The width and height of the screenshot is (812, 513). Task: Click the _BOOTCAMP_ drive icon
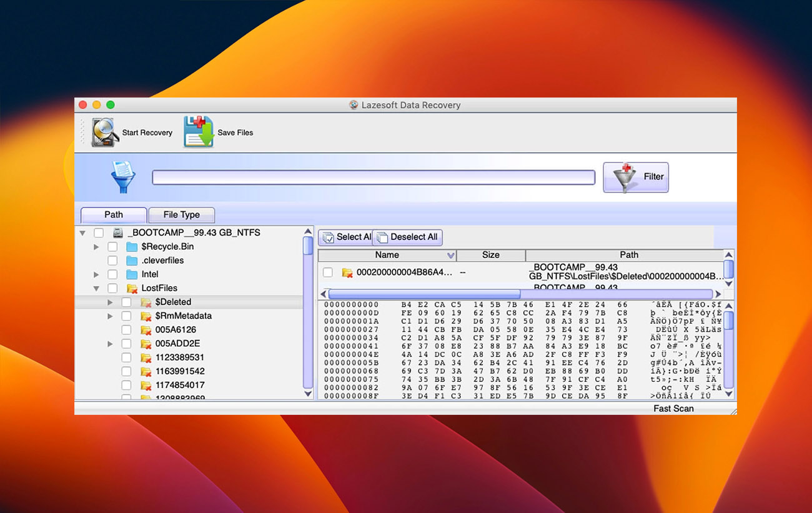[118, 232]
